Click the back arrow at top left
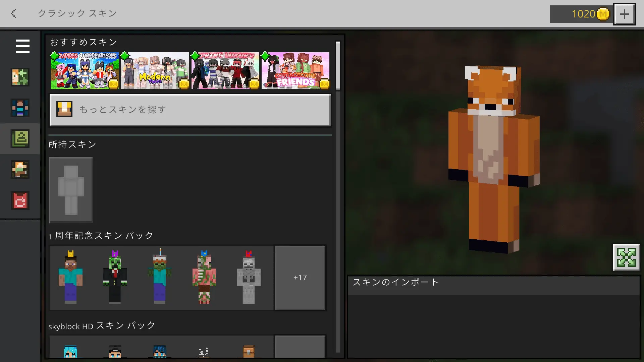This screenshot has width=644, height=362. pyautogui.click(x=14, y=13)
